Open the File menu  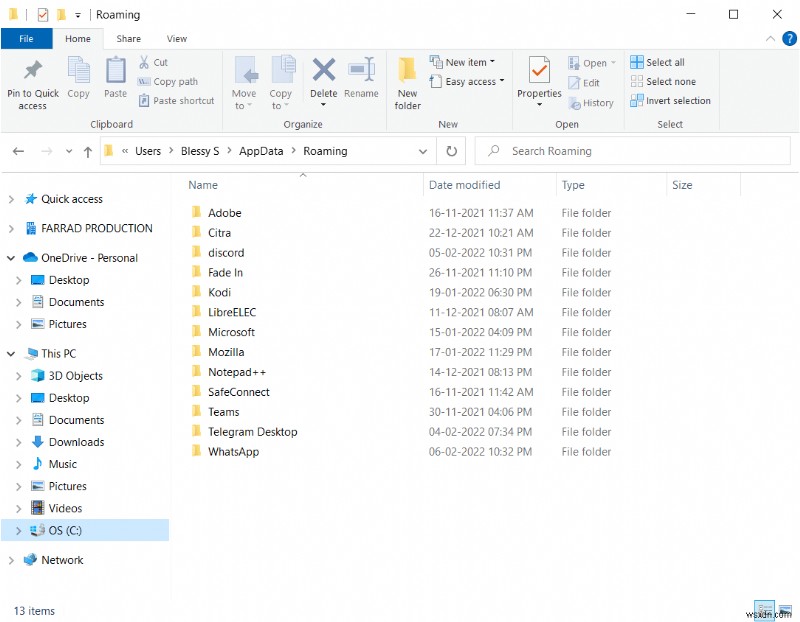pos(27,39)
